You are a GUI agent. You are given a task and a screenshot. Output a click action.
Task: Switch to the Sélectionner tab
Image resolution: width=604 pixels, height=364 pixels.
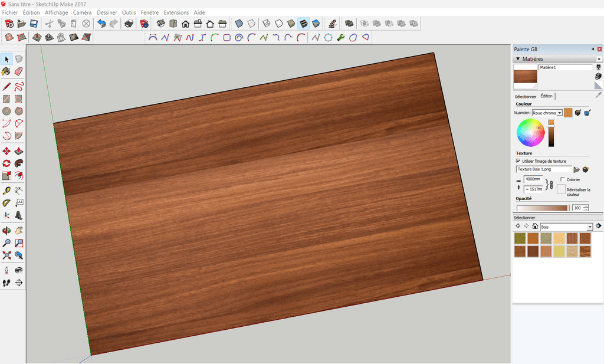pos(525,96)
